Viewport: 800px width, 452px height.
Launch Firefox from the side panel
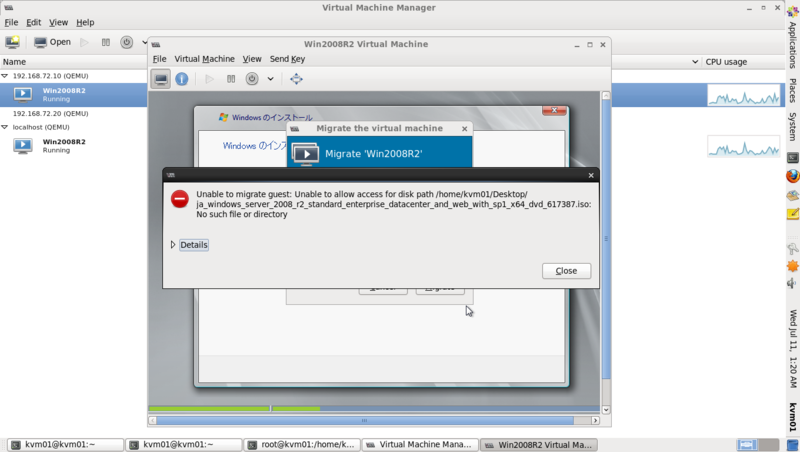[792, 176]
